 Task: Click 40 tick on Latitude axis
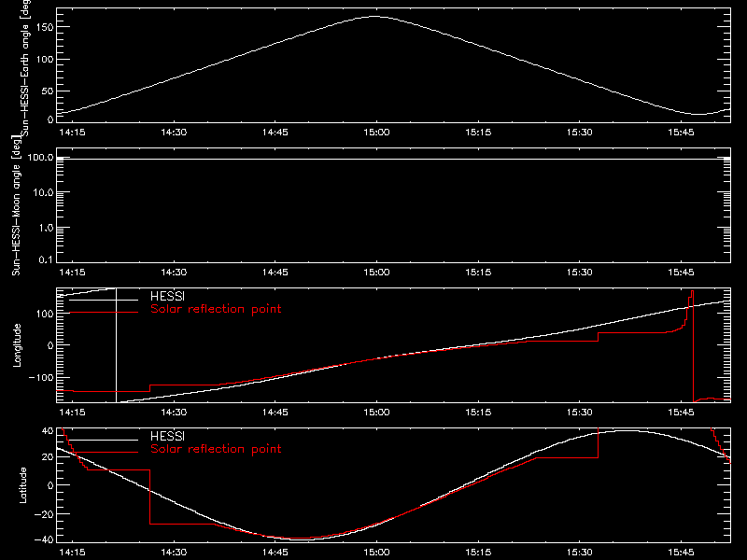pos(48,431)
